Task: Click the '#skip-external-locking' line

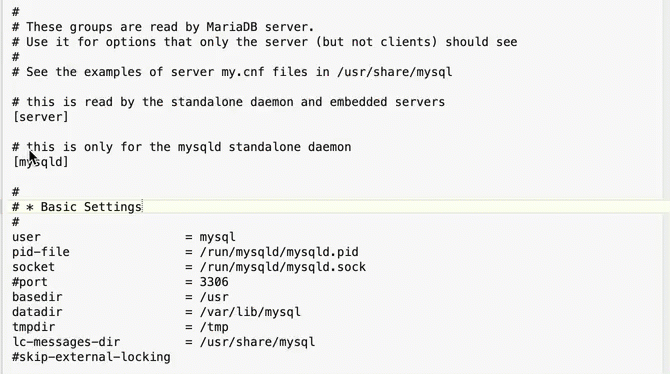Action: (91, 357)
